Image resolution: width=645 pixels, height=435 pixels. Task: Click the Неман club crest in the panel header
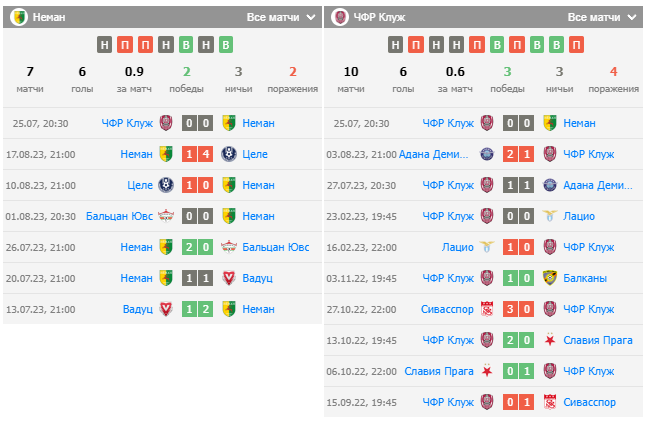coord(19,17)
